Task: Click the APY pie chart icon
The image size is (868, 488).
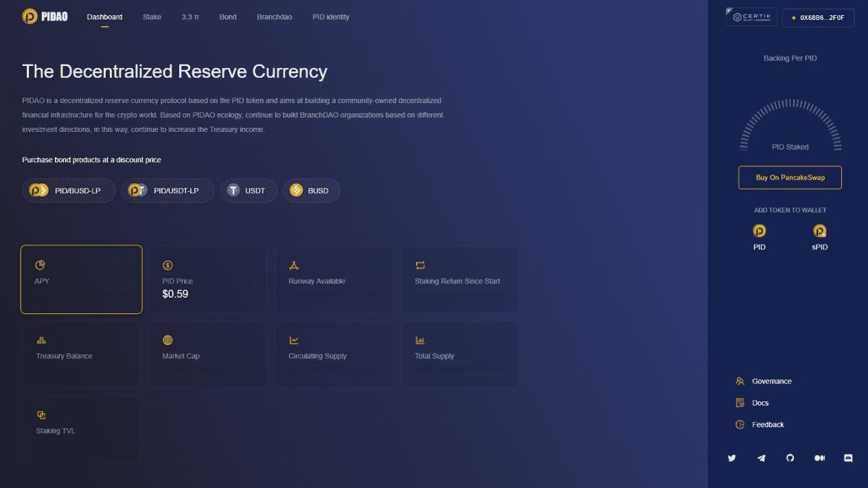Action: click(x=41, y=265)
